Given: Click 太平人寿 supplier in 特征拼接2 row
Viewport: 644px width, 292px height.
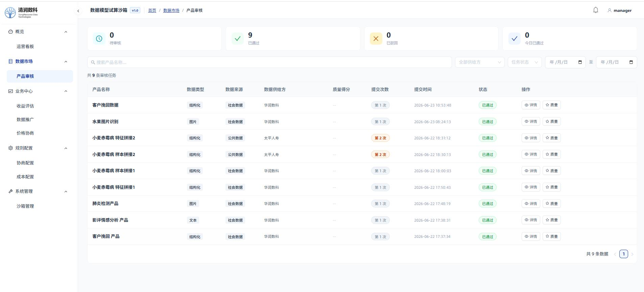Looking at the screenshot, I should pos(271,138).
